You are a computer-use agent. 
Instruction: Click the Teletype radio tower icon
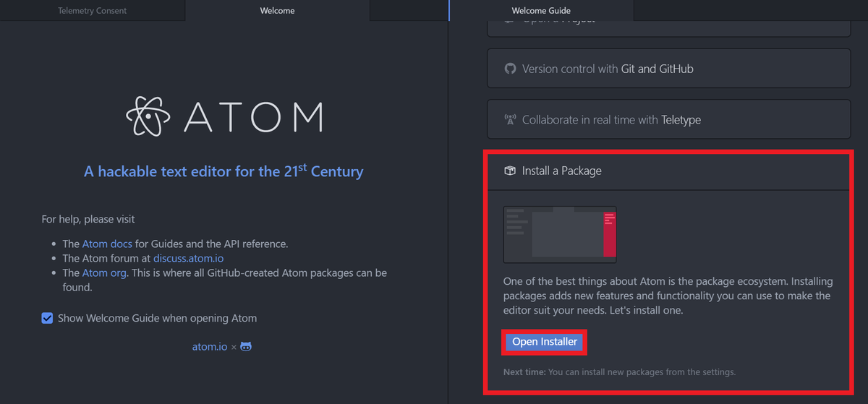510,120
